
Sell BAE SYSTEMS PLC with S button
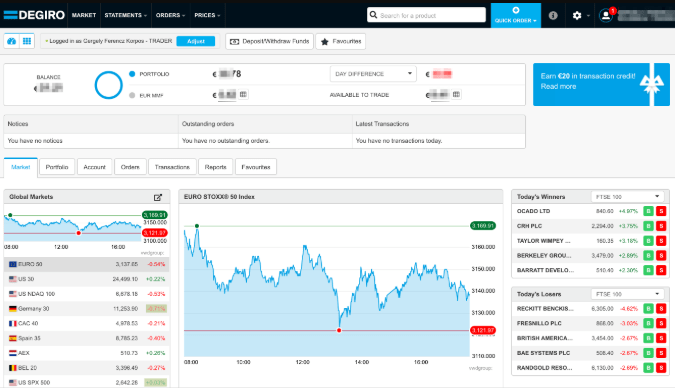(661, 353)
